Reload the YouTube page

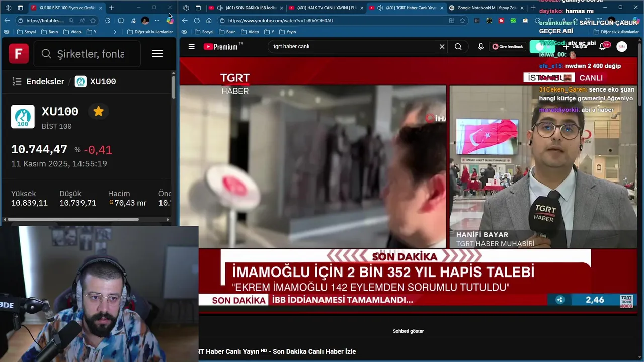pos(197,20)
